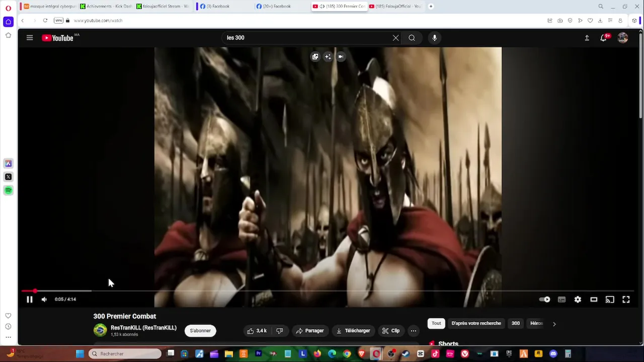Go back to the previous page

[22, 21]
